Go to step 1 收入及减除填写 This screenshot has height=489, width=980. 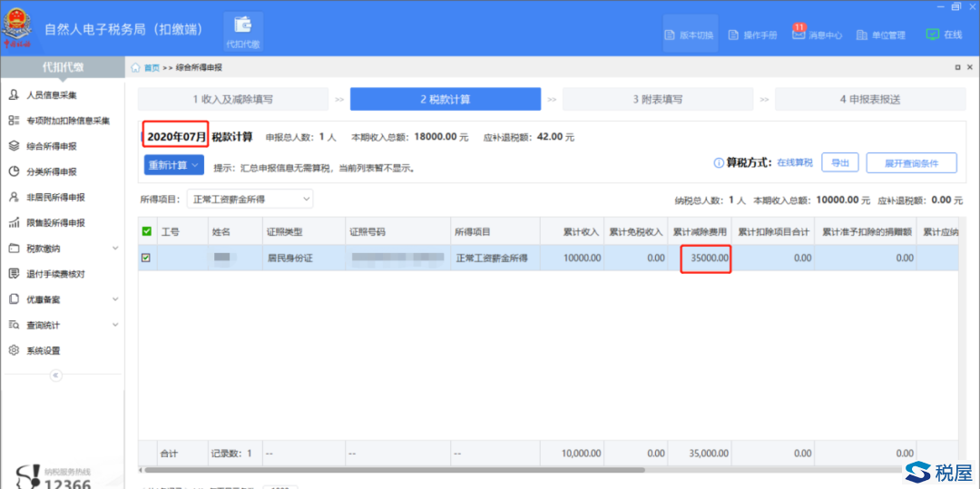tap(232, 99)
